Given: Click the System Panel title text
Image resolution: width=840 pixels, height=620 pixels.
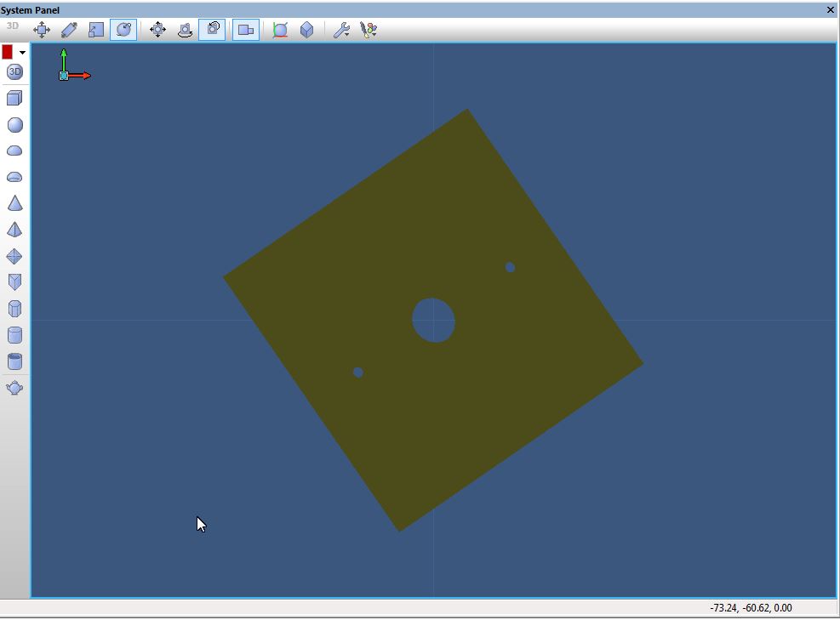Looking at the screenshot, I should click(x=30, y=9).
